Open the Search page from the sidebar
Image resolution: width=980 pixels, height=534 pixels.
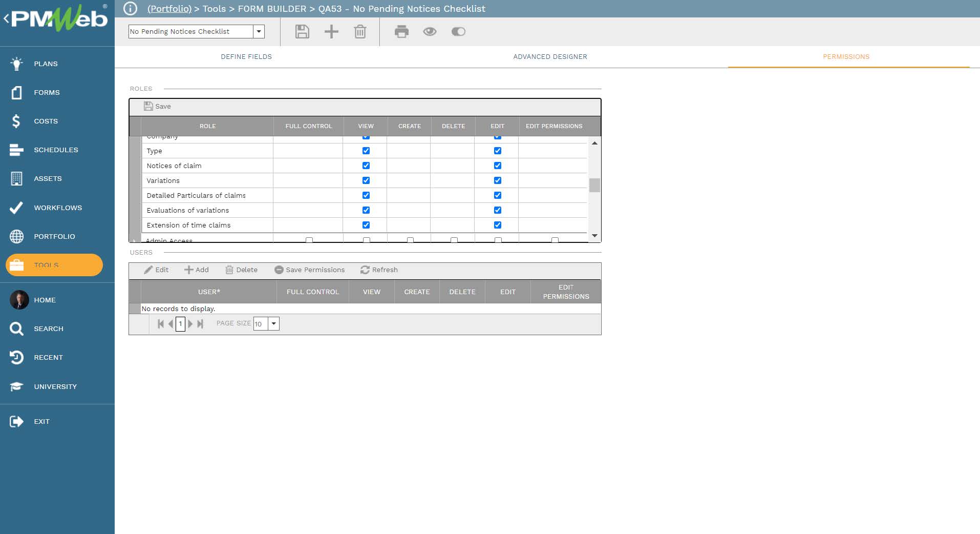pos(49,328)
